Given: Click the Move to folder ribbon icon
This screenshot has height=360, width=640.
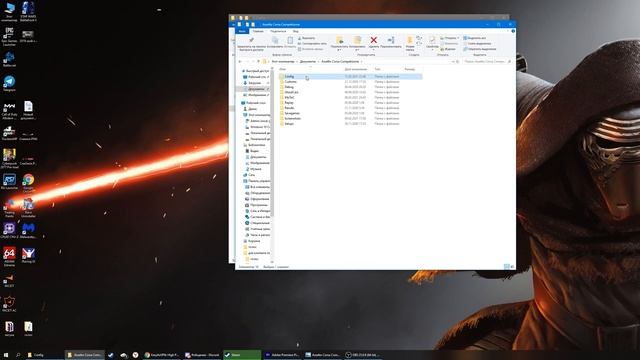Looking at the screenshot, I should click(339, 40).
